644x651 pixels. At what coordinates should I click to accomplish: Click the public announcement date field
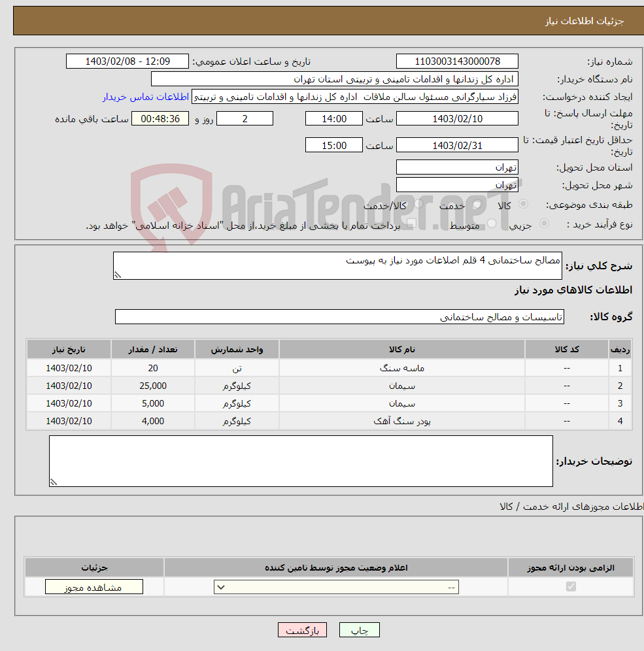pos(127,61)
